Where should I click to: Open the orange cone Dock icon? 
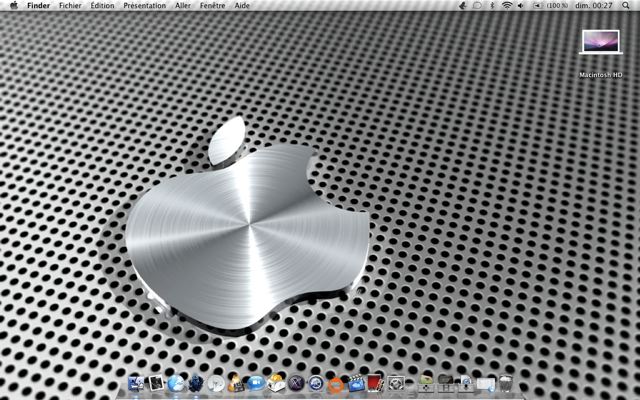tap(236, 383)
